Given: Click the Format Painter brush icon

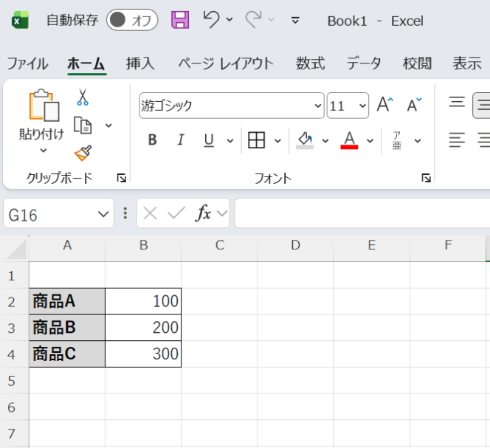Looking at the screenshot, I should click(x=83, y=153).
